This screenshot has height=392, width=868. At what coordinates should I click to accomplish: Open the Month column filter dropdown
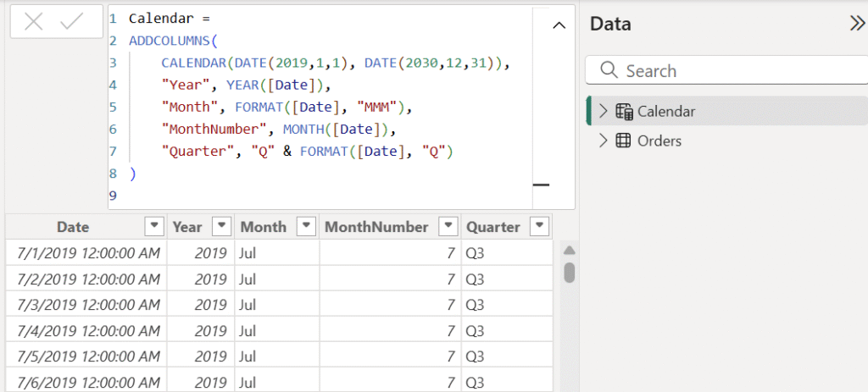tap(304, 227)
